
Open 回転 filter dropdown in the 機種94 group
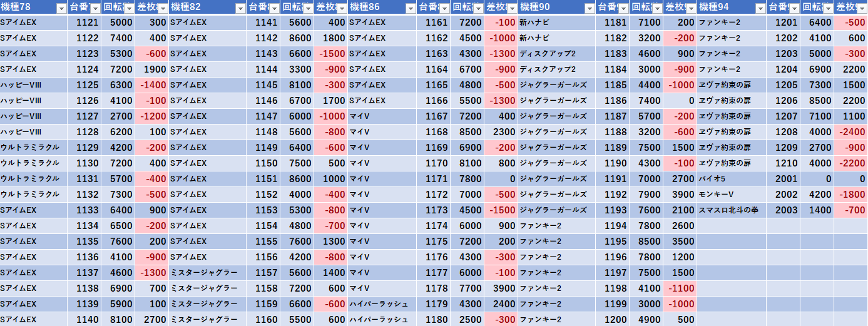[x=828, y=8]
